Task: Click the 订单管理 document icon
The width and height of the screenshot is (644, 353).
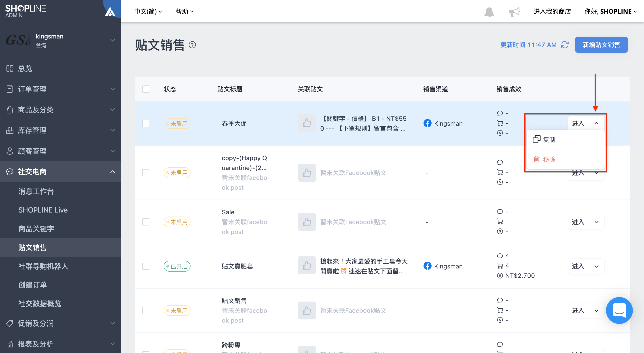Action: pyautogui.click(x=10, y=89)
